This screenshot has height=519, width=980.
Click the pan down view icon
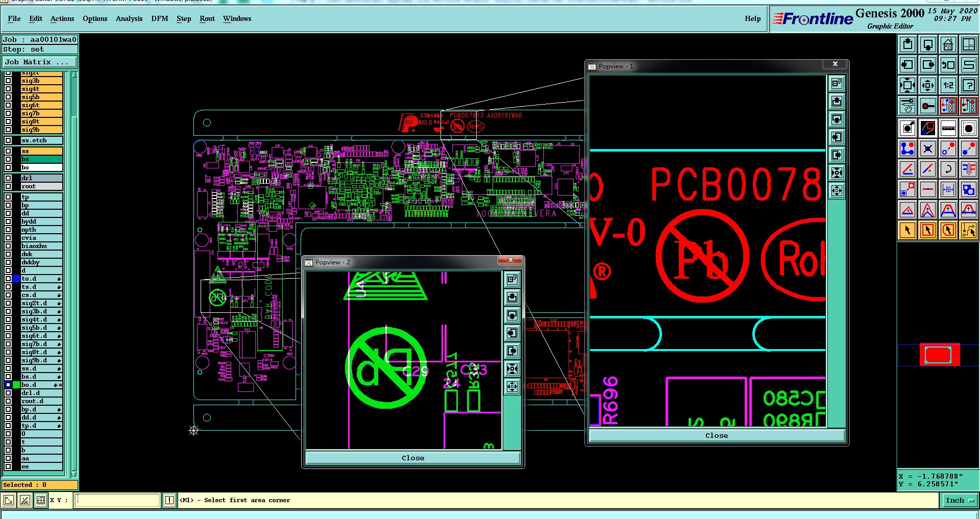tap(928, 44)
